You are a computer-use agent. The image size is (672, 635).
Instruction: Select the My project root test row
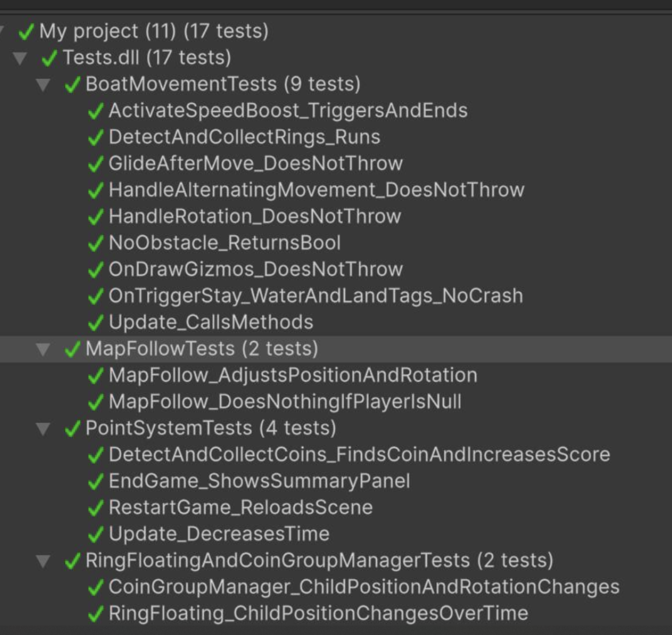(153, 31)
